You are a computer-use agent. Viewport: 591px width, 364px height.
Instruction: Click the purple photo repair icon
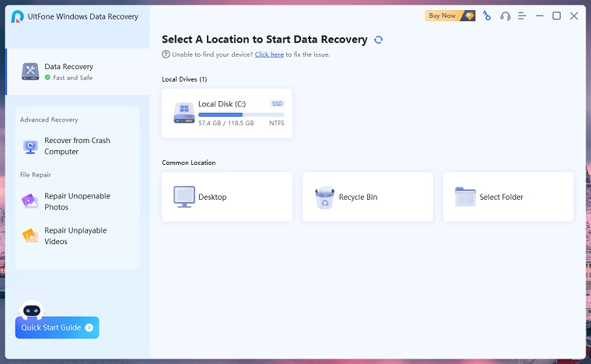[x=30, y=201]
